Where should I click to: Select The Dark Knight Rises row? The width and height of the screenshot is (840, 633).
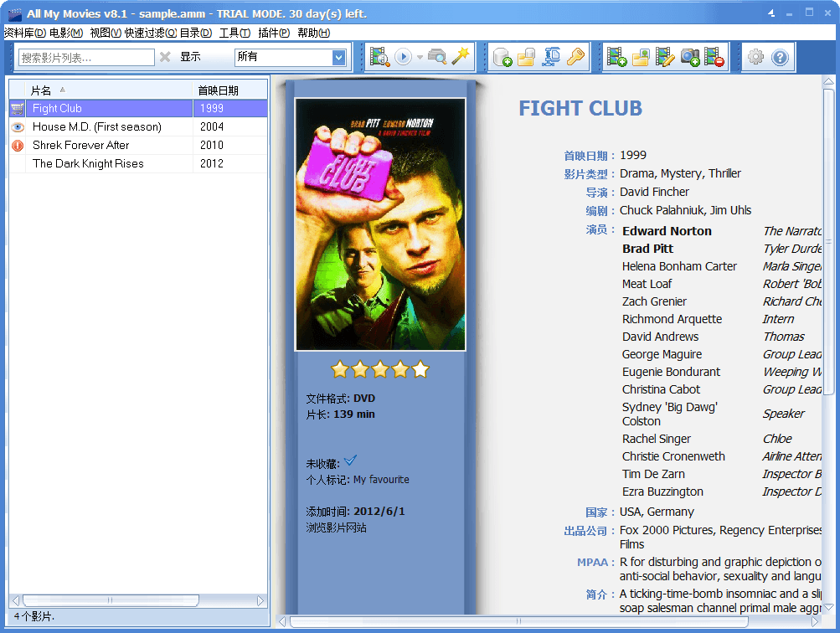138,163
